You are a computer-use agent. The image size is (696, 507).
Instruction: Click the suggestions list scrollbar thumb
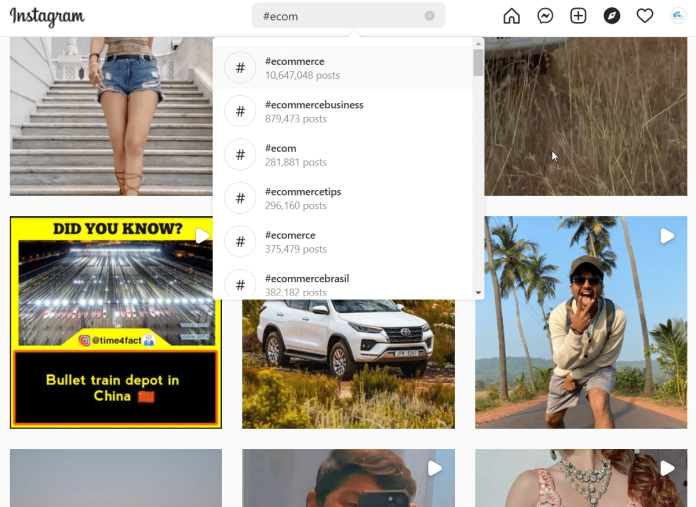pyautogui.click(x=478, y=62)
